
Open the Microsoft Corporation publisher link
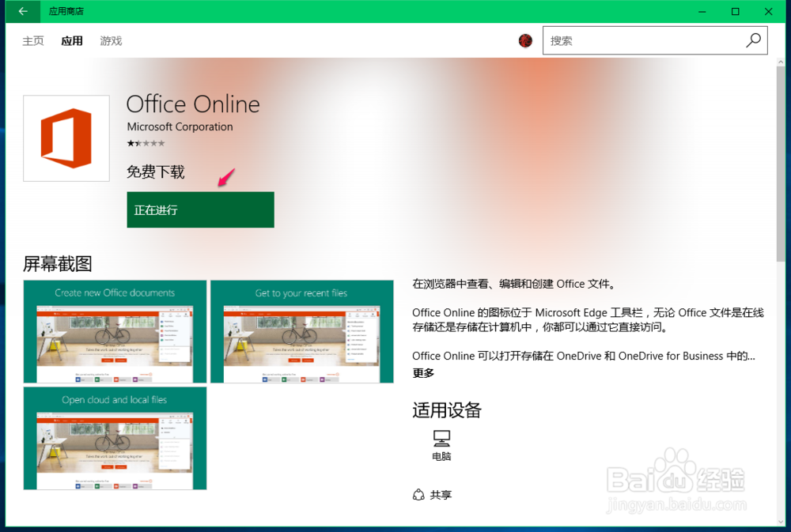[180, 126]
